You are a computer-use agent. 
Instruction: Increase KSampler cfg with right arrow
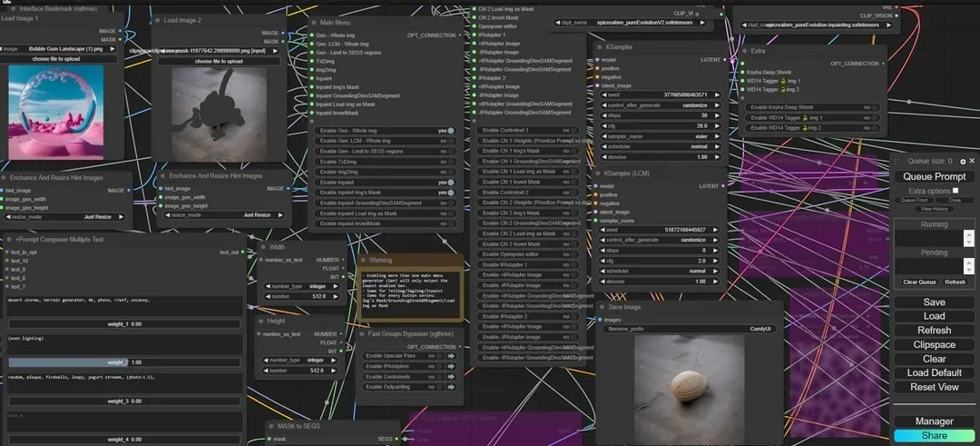[x=717, y=125]
